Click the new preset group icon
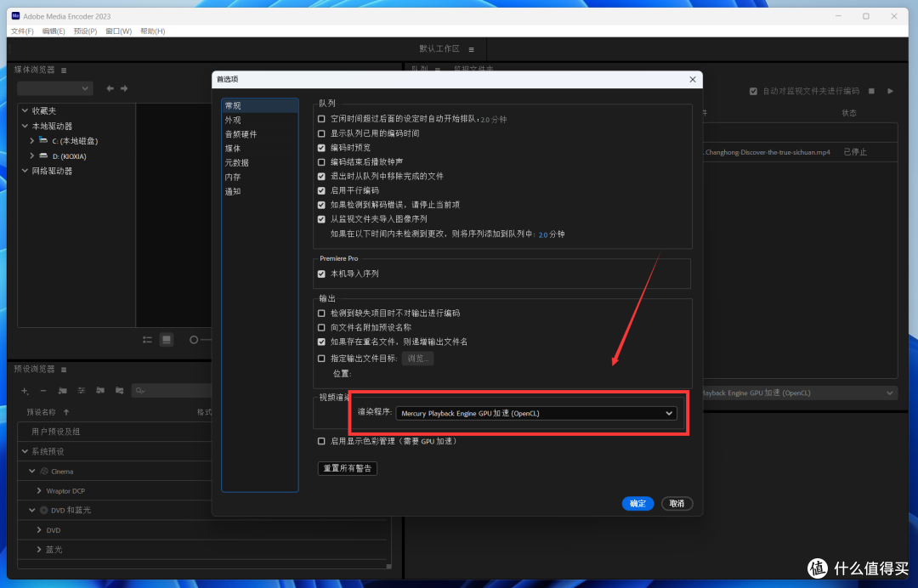The image size is (918, 588). (x=63, y=390)
